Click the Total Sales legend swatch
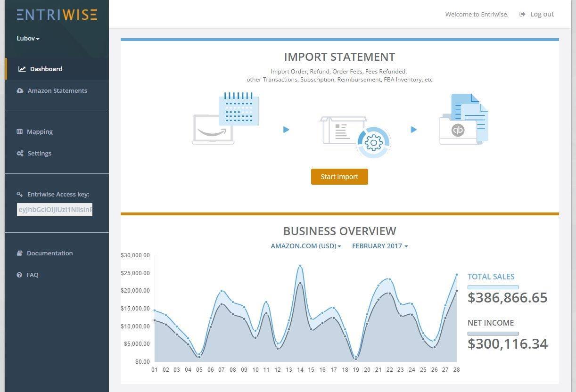 (493, 287)
